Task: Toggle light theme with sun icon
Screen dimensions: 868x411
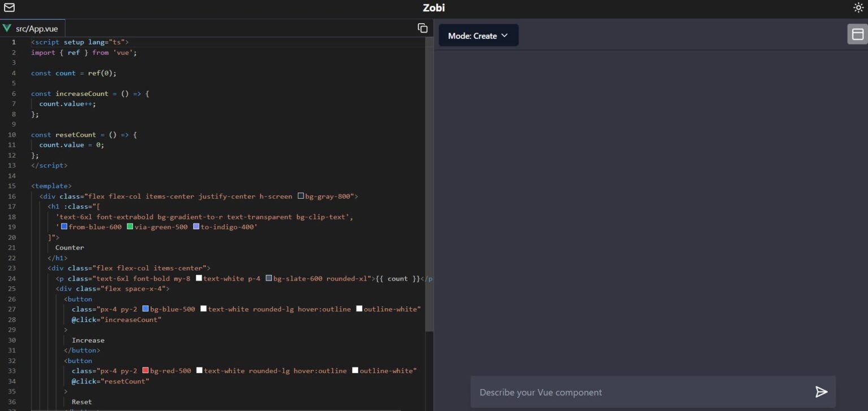Action: 858,8
